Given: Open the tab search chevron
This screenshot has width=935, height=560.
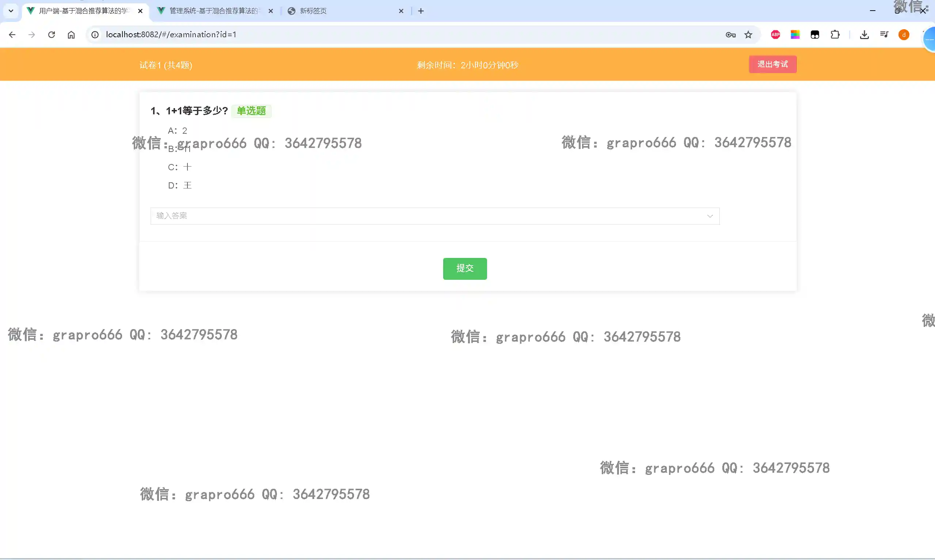Looking at the screenshot, I should [11, 11].
